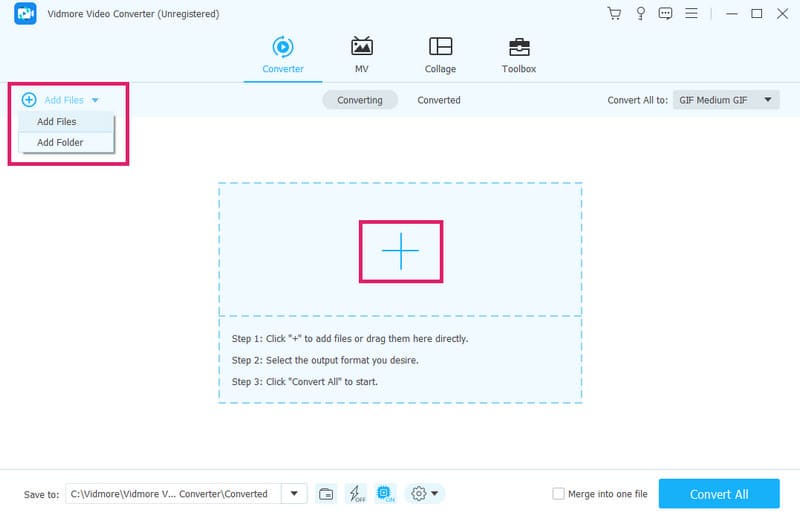Click the large plus to add files
This screenshot has width=800, height=516.
point(400,251)
